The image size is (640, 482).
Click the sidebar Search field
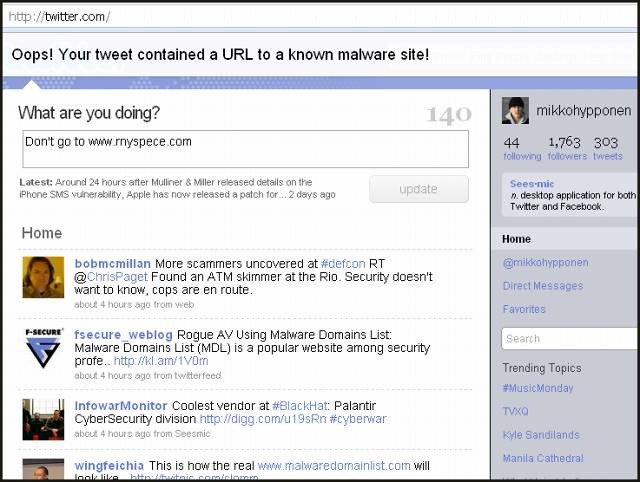point(569,339)
